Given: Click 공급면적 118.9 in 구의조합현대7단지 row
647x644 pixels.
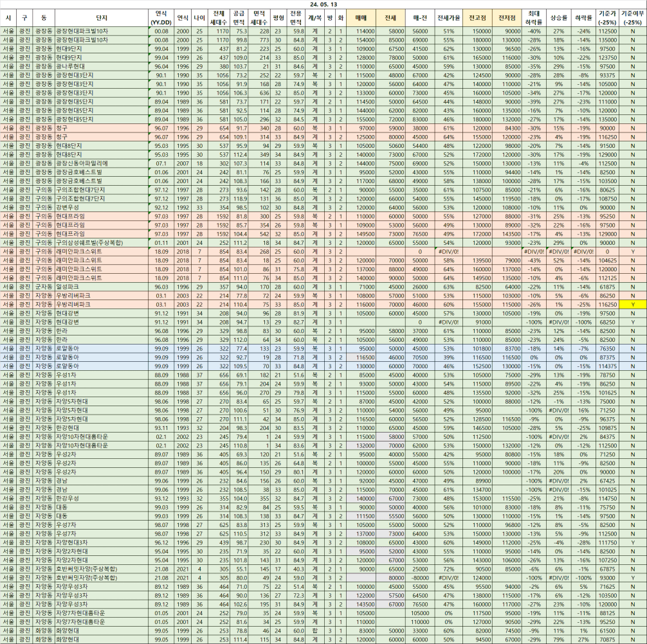Looking at the screenshot, I should (x=239, y=199).
